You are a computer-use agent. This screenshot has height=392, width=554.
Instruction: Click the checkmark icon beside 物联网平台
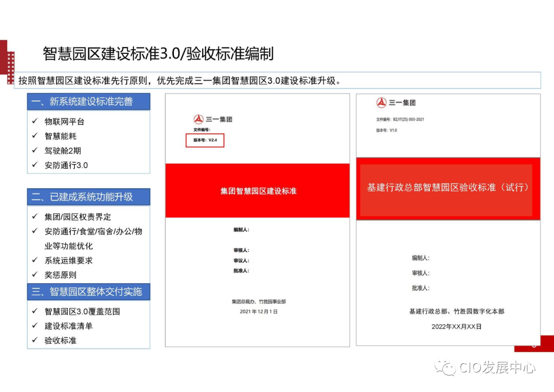(35, 122)
